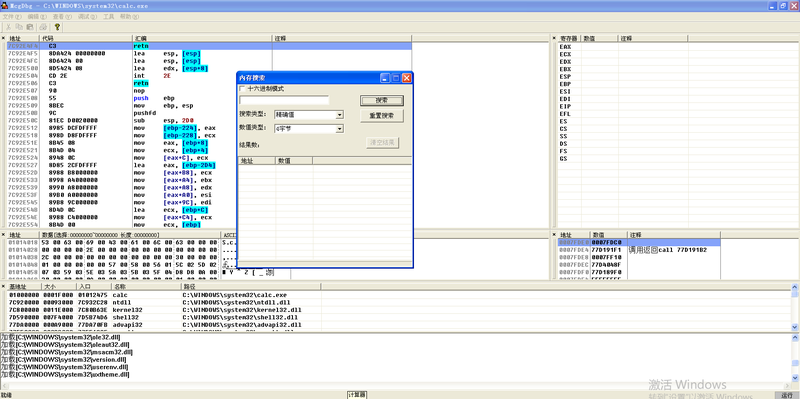Image resolution: width=800 pixels, height=399 pixels.
Task: Close the module list (基地址) panel x icon
Action: pyautogui.click(x=4, y=287)
